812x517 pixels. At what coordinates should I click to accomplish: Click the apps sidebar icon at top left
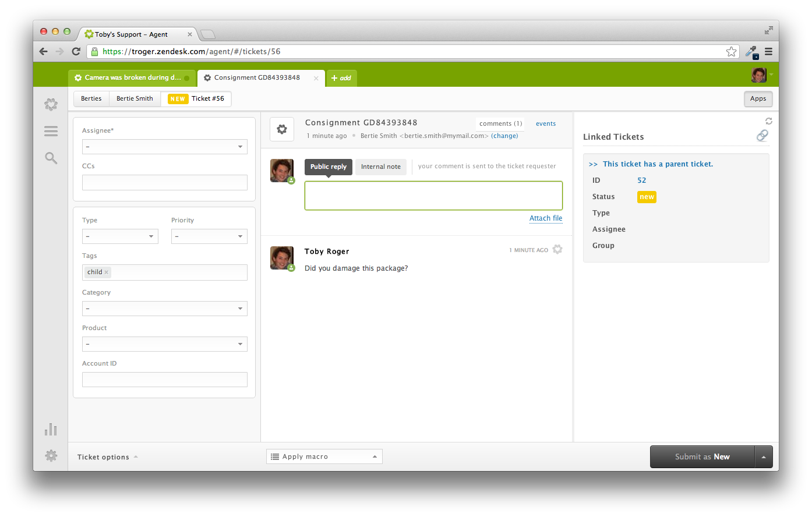pyautogui.click(x=51, y=104)
